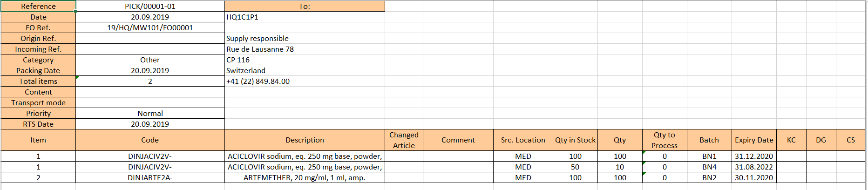This screenshot has width=868, height=190.
Task: Select the Reference label cell
Action: coord(38,6)
